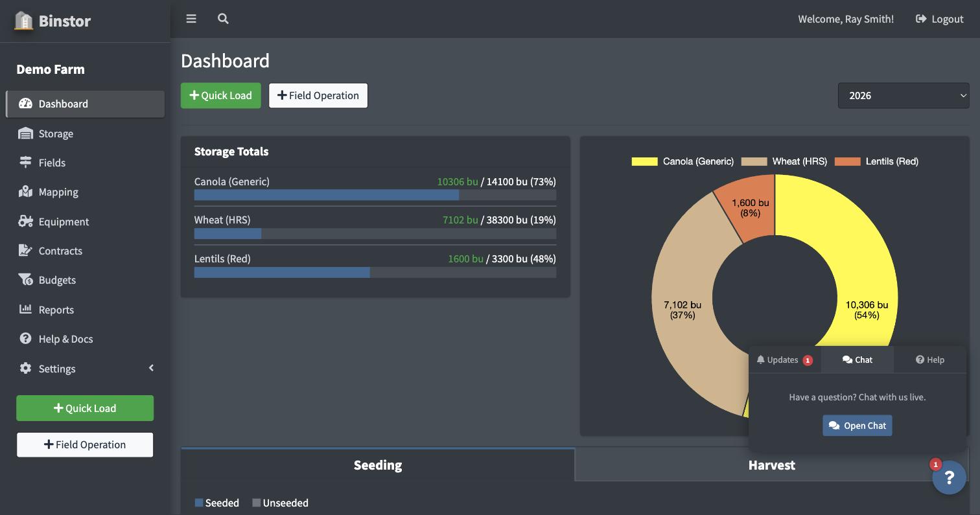Click the Canola (Generic) storage progress bar

click(375, 195)
